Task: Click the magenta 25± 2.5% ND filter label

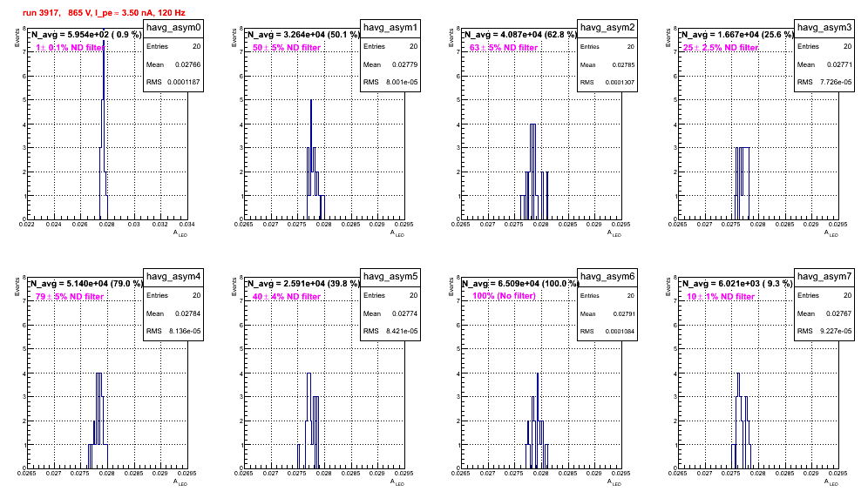Action: pos(721,48)
